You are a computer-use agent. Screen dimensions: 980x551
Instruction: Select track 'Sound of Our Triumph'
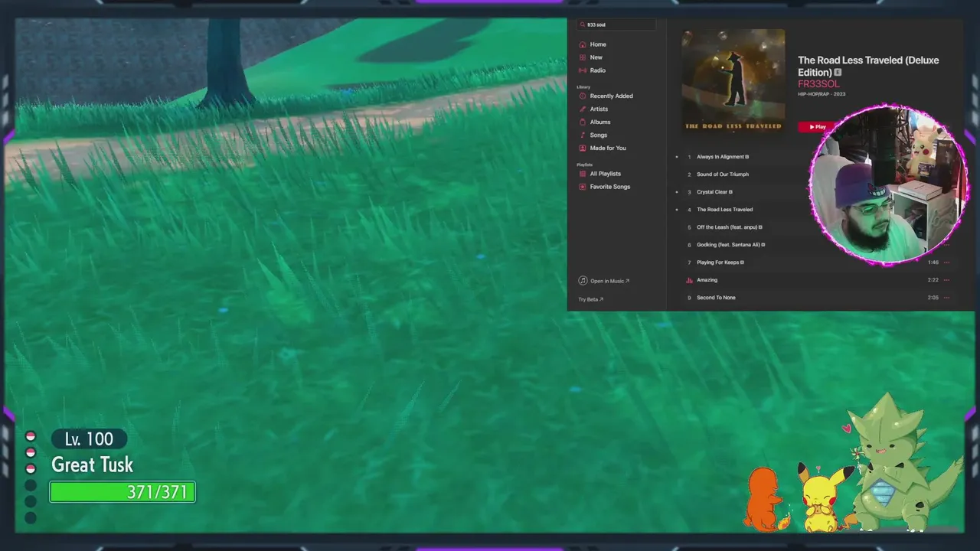723,174
